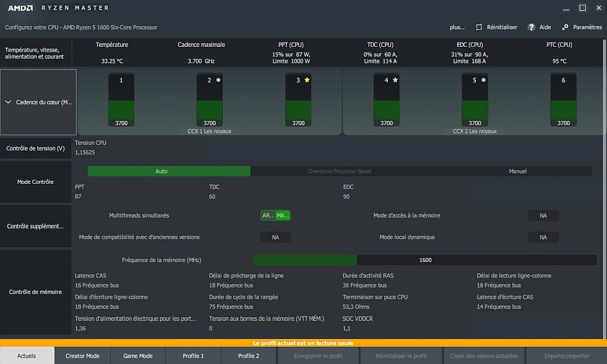The width and height of the screenshot is (607, 364).
Task: Click the Tension CPU value 1,15625
Action: tap(85, 152)
